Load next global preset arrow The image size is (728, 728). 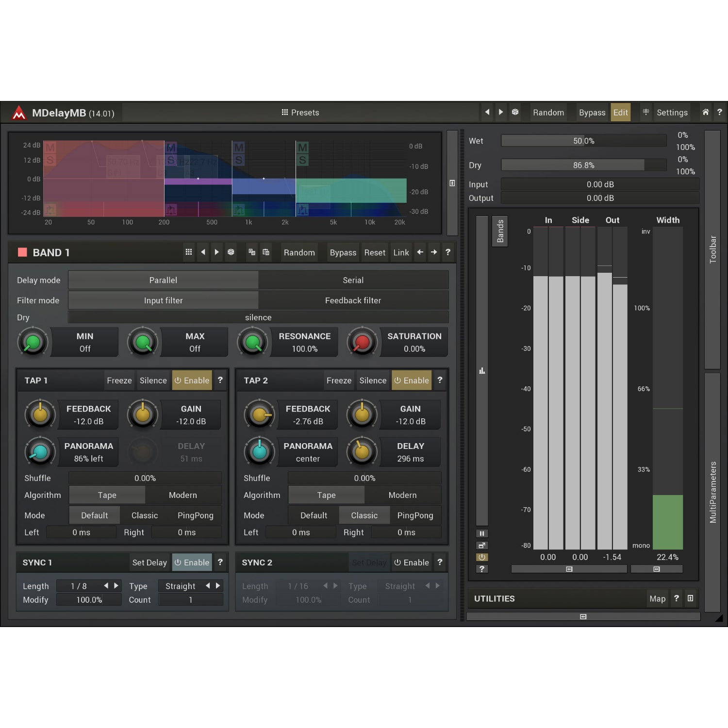(500, 112)
